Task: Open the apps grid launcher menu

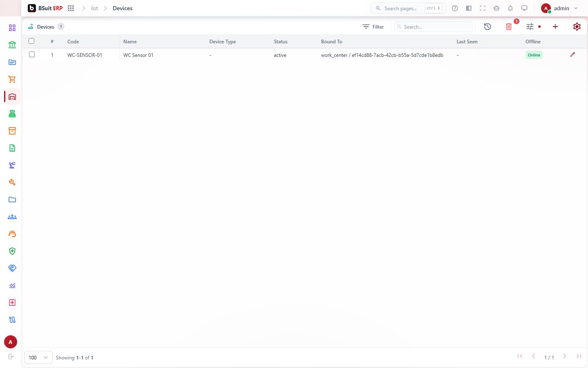Action: tap(71, 8)
